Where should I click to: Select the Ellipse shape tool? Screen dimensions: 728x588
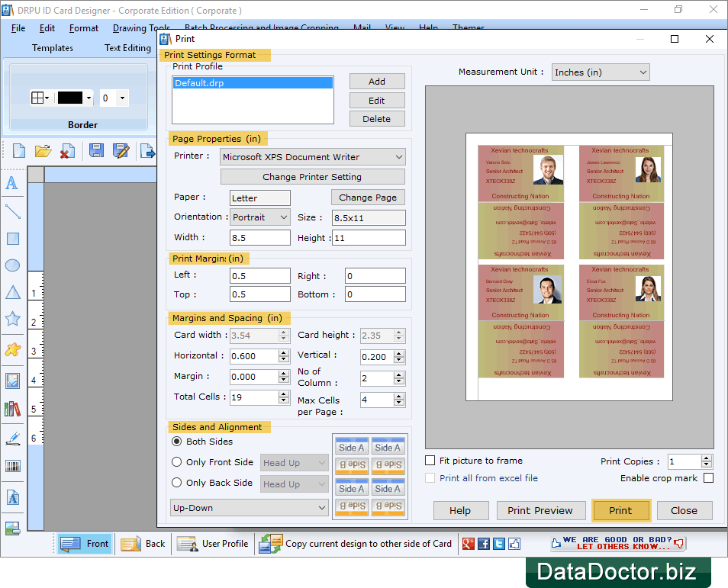12,265
